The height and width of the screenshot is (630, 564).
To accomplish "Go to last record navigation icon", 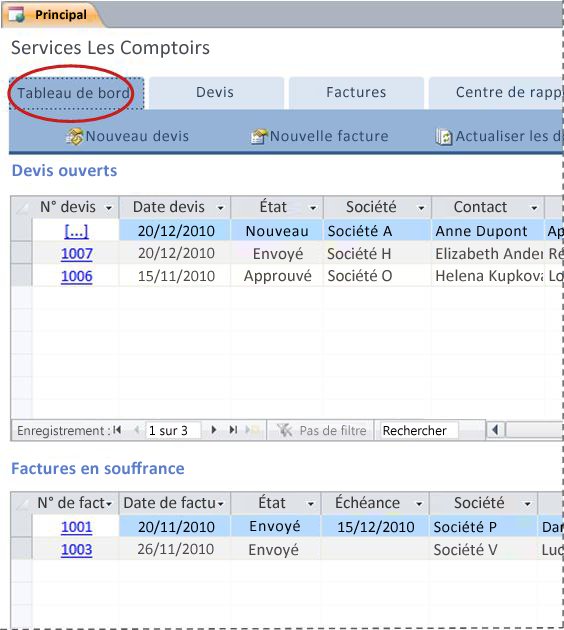I will point(233,430).
